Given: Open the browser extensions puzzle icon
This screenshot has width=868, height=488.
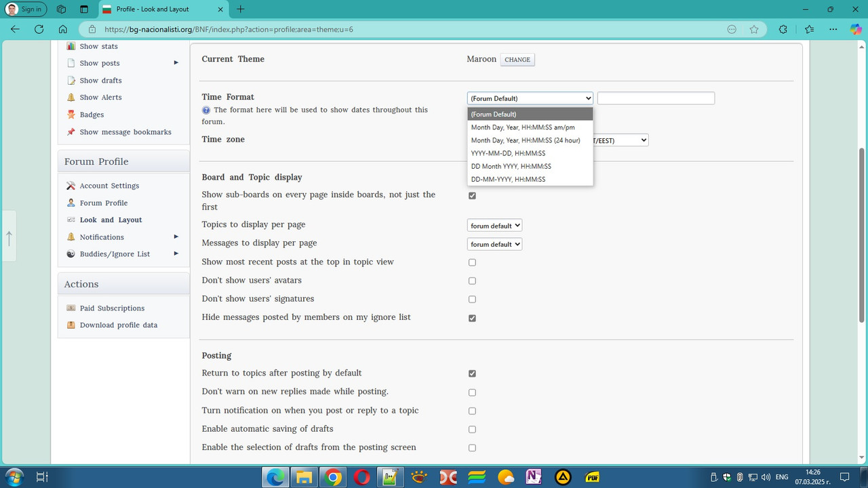Looking at the screenshot, I should (x=783, y=29).
